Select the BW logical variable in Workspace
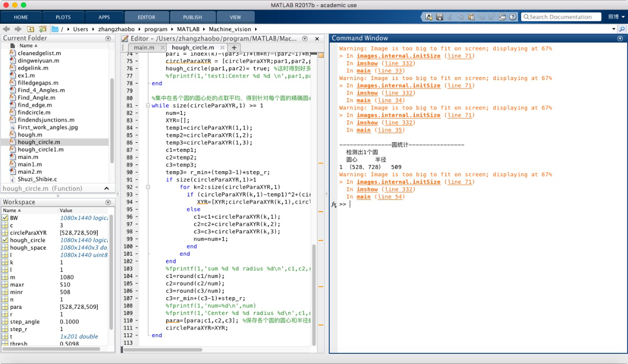The image size is (628, 364). coord(14,218)
